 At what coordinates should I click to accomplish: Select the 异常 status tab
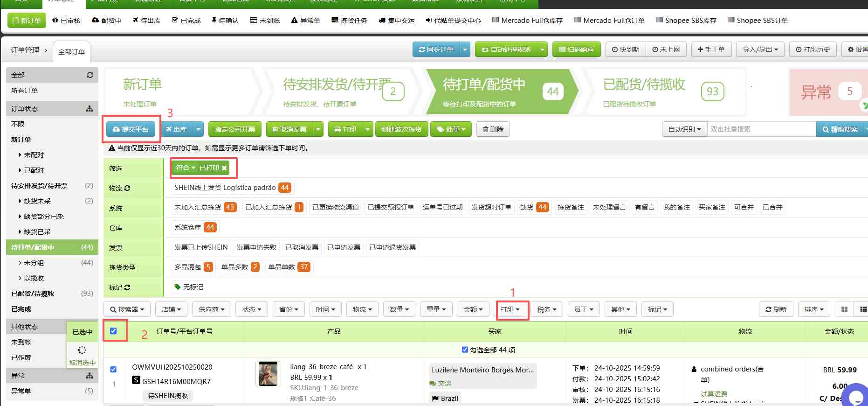[827, 92]
